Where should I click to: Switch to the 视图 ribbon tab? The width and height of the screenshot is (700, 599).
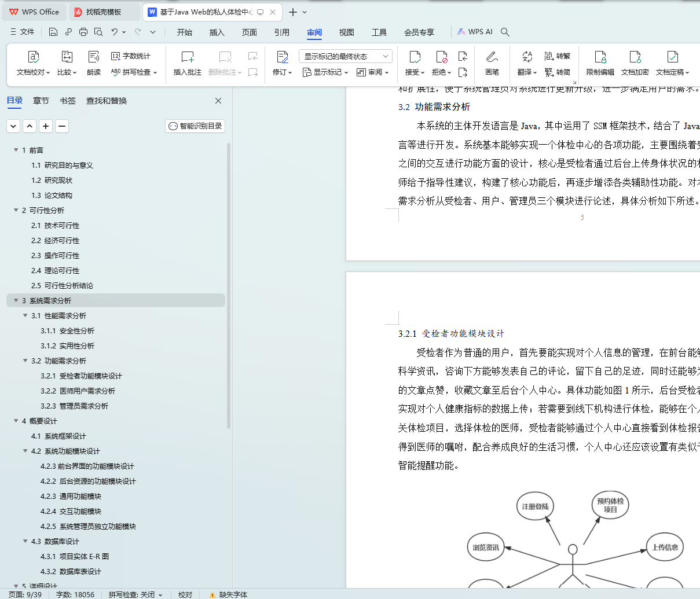tap(347, 32)
